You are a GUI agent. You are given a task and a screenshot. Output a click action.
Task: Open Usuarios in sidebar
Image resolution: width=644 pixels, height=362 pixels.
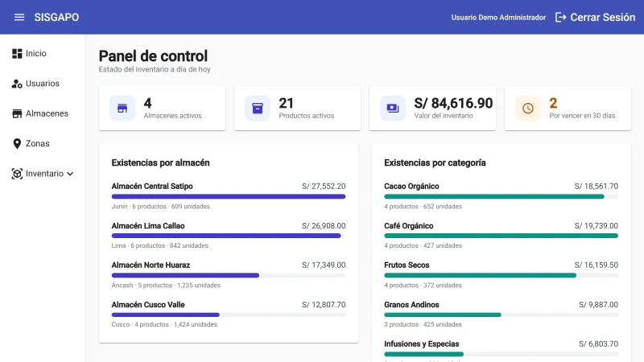(x=43, y=84)
